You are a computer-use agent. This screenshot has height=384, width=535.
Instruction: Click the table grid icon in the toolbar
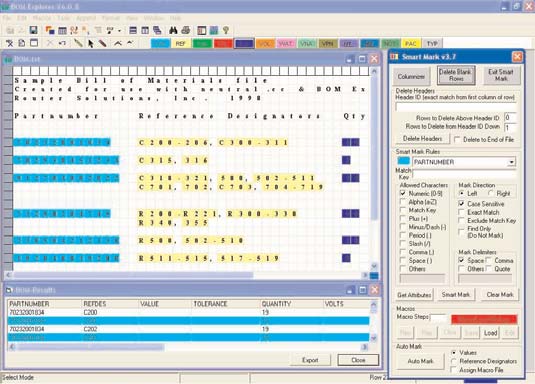tap(62, 30)
